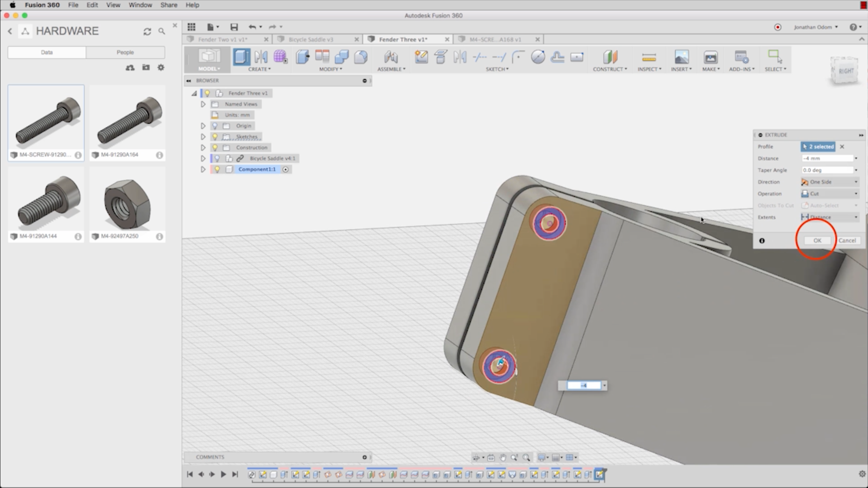Screen dimensions: 868x488
Task: Select the M4-92497A250 nut thumbnail
Action: [x=127, y=203]
